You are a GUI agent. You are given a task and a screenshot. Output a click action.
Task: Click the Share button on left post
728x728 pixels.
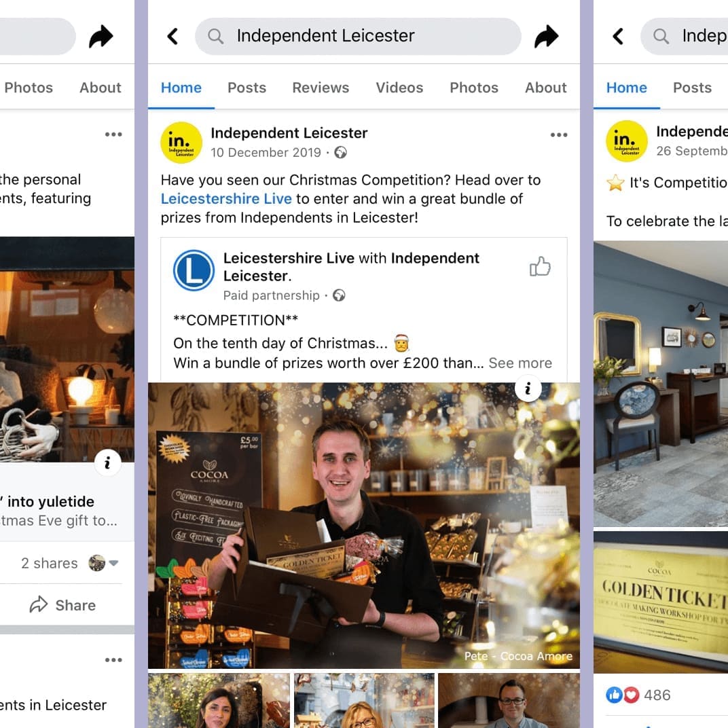[62, 605]
